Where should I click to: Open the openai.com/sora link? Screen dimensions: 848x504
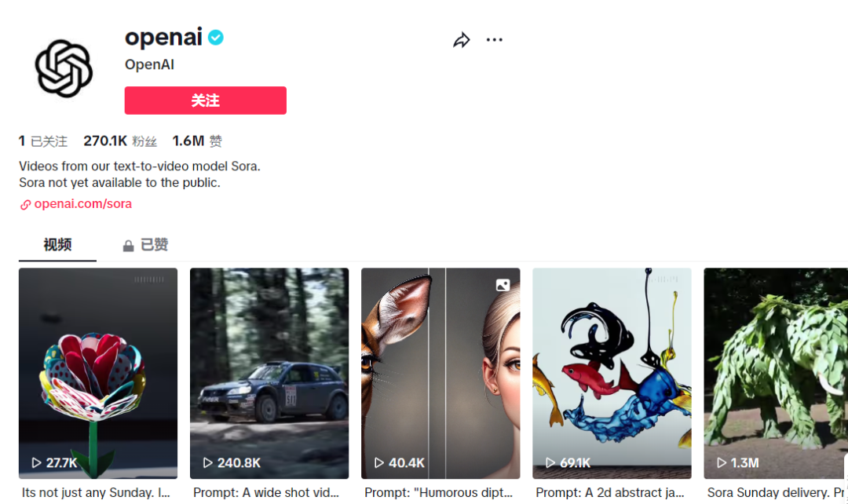(82, 204)
